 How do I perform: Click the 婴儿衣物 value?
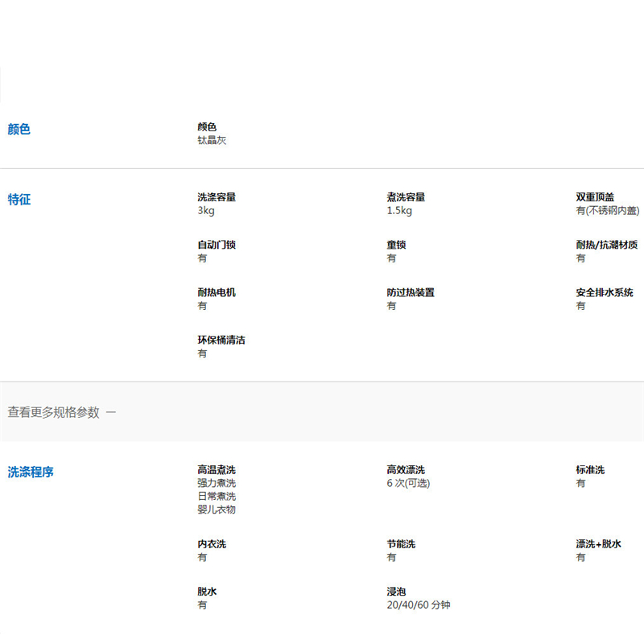click(x=217, y=510)
